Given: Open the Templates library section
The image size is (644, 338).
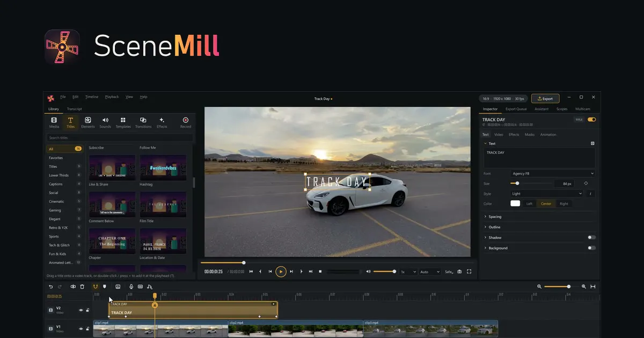Looking at the screenshot, I should pos(123,122).
